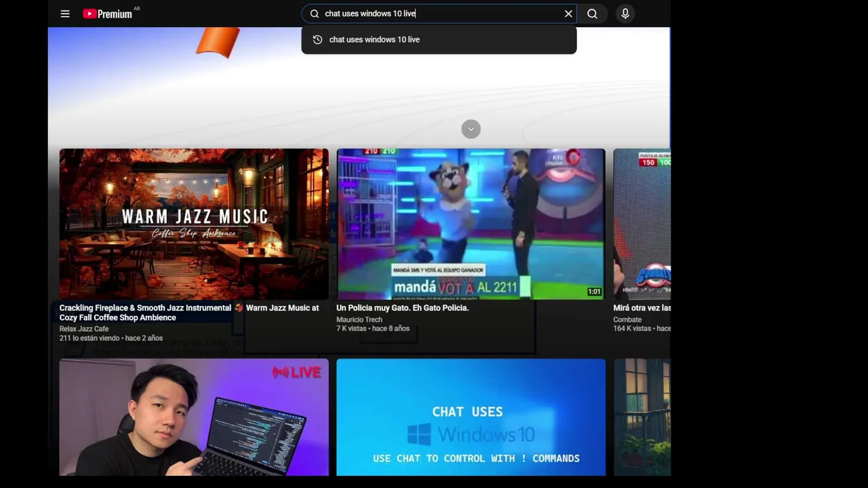Screen dimensions: 868x488
Task: Click the Crackling Fireplace video title
Action: click(189, 312)
